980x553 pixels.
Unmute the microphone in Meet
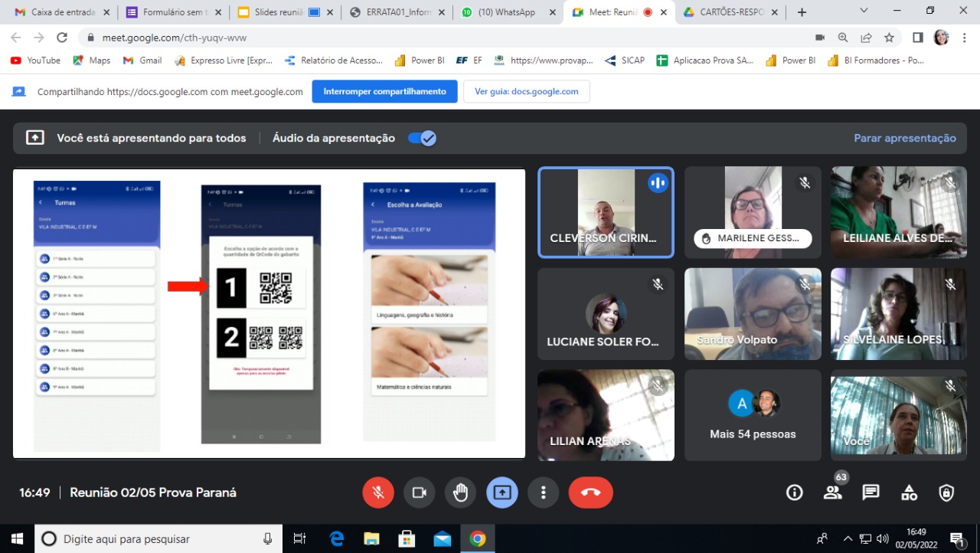coord(378,492)
